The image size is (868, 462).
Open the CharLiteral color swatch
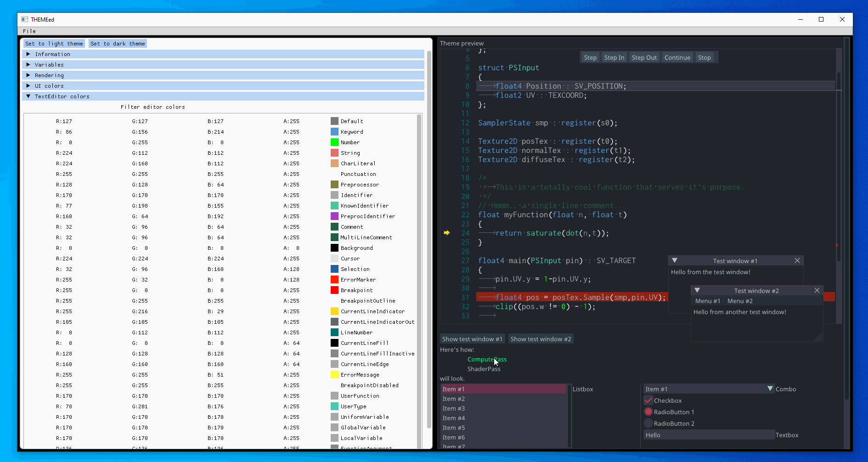tap(334, 163)
